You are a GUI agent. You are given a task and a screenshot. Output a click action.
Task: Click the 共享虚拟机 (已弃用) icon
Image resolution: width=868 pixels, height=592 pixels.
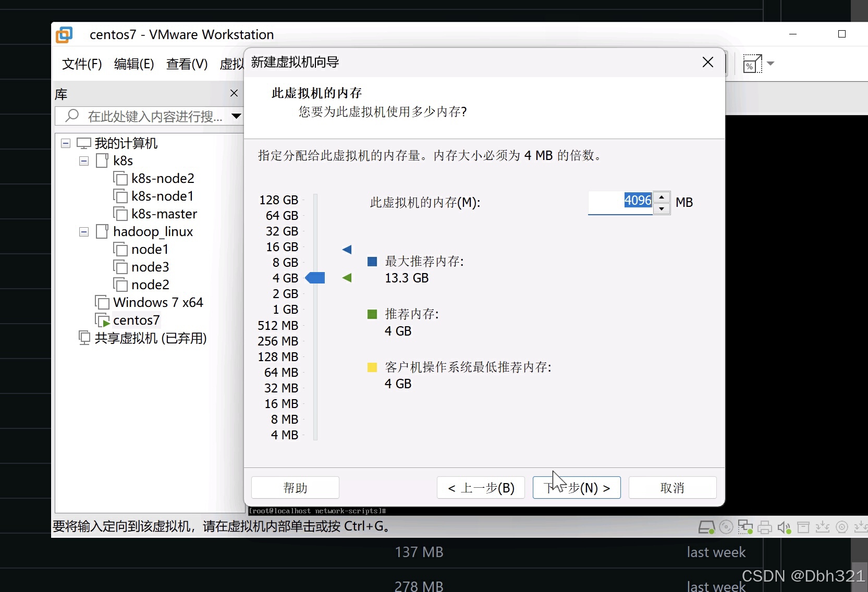click(x=84, y=338)
